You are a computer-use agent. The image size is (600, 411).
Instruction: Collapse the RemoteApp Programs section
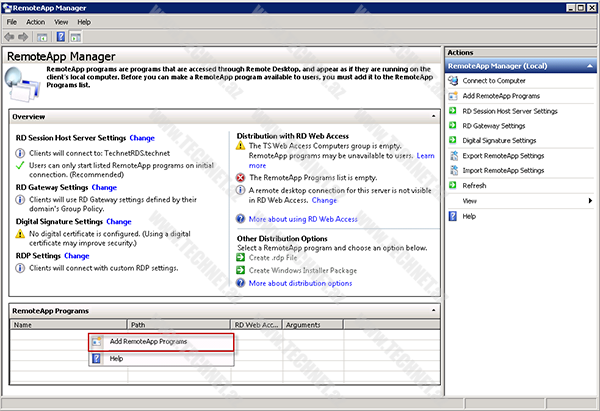(x=435, y=311)
